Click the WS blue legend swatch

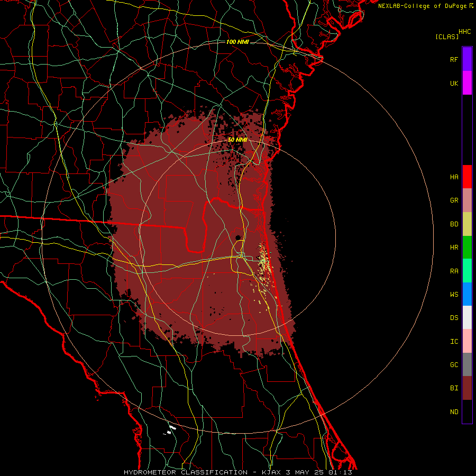[x=467, y=294]
